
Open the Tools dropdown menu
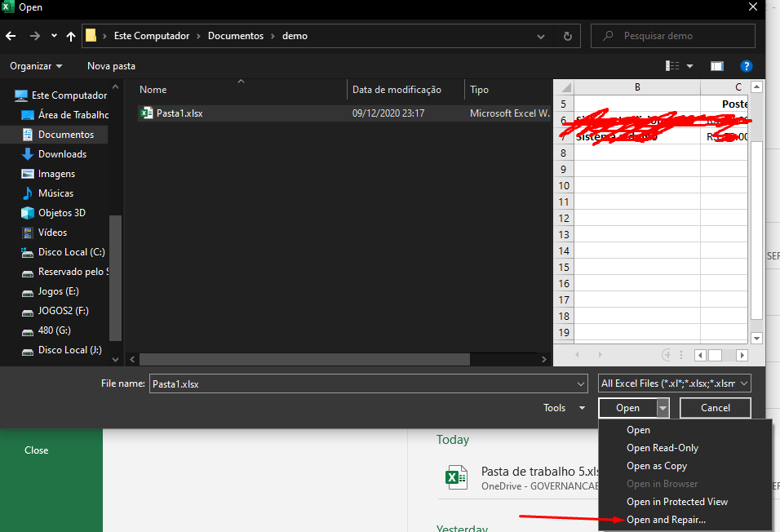pyautogui.click(x=564, y=408)
